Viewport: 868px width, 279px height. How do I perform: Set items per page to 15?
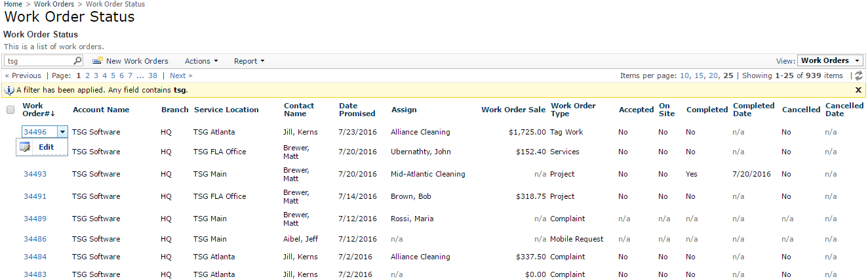click(x=699, y=75)
